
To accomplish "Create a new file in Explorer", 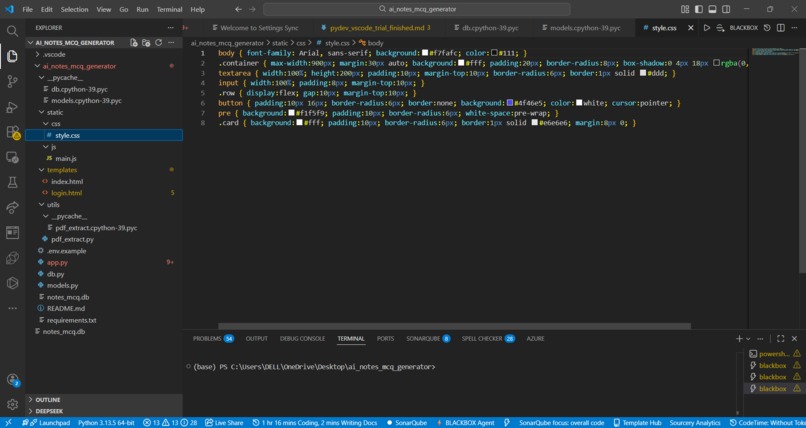I will pos(133,43).
